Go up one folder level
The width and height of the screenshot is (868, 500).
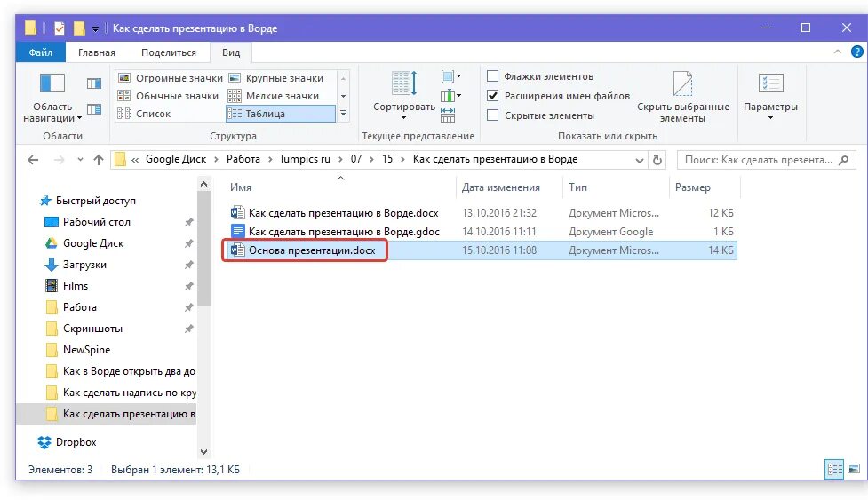(99, 160)
